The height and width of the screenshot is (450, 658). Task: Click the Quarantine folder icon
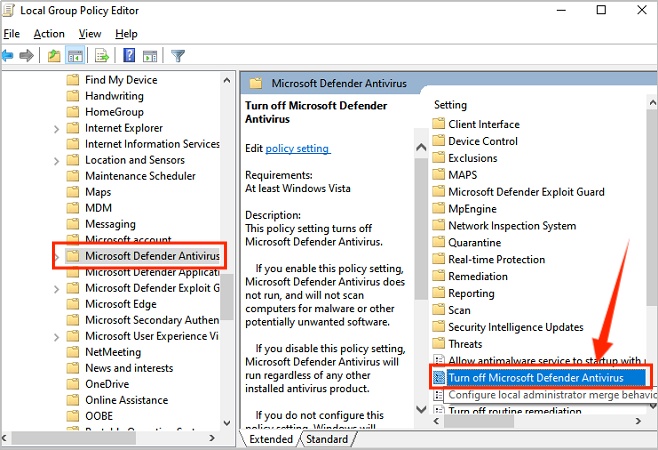(x=439, y=242)
